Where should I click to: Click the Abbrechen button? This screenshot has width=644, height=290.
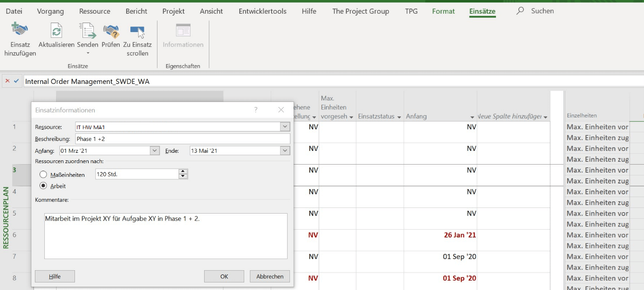(270, 276)
